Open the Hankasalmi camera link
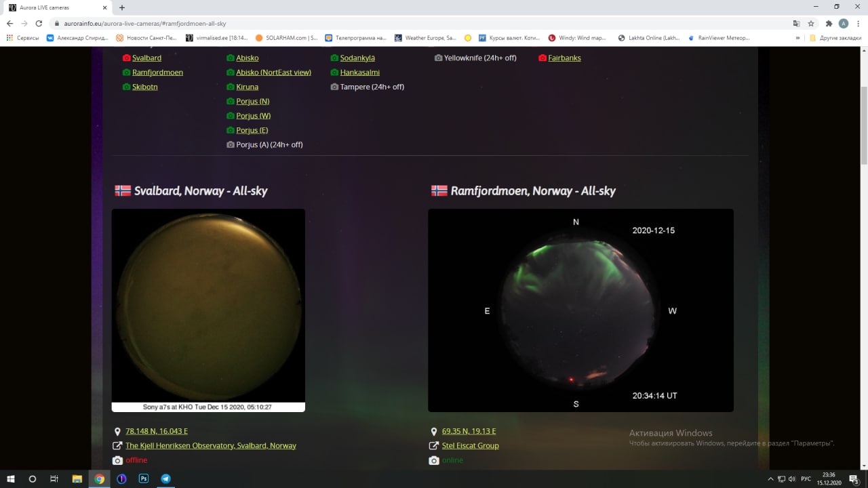The height and width of the screenshot is (488, 868). 360,73
